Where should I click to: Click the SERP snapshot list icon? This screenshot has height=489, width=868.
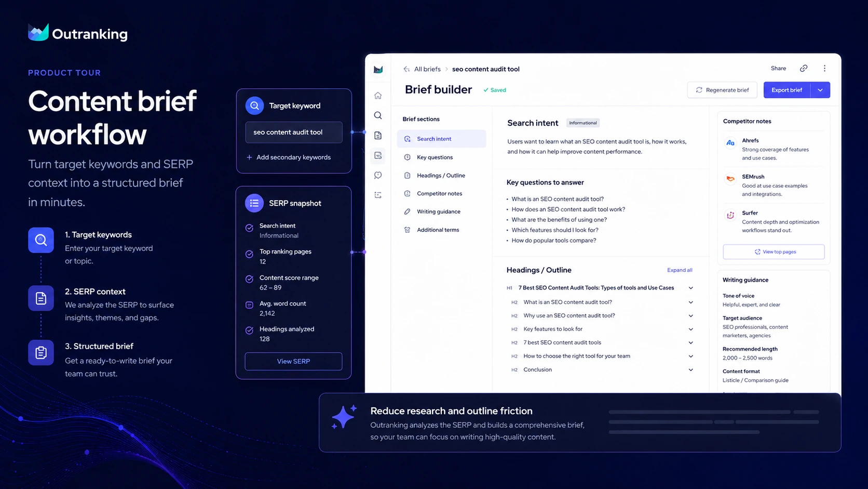pyautogui.click(x=254, y=203)
